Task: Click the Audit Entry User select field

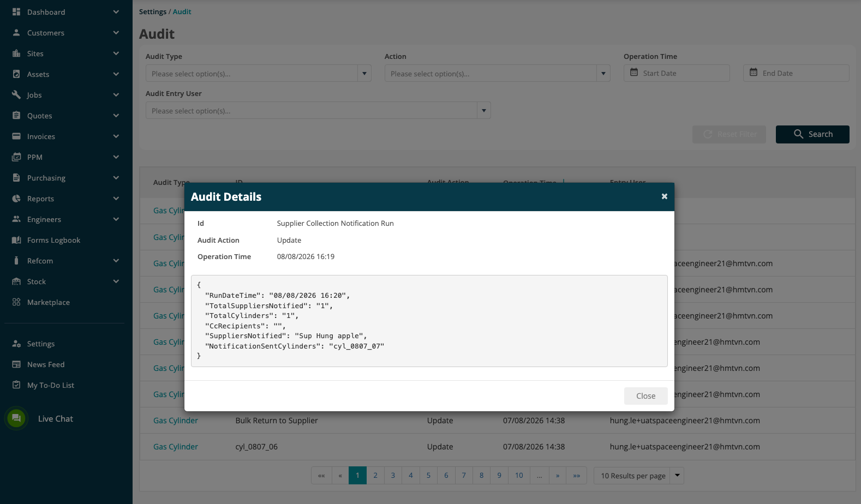Action: pyautogui.click(x=318, y=110)
